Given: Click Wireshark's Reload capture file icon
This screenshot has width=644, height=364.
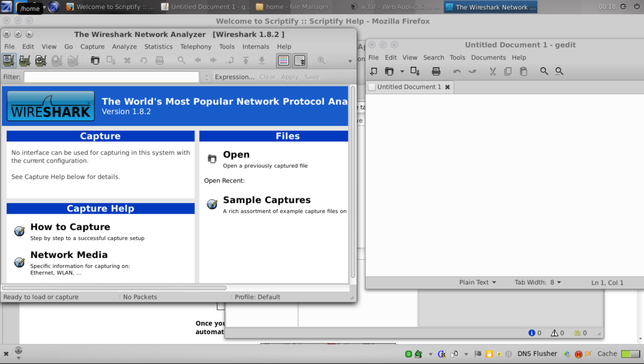Looking at the screenshot, I should tap(143, 61).
